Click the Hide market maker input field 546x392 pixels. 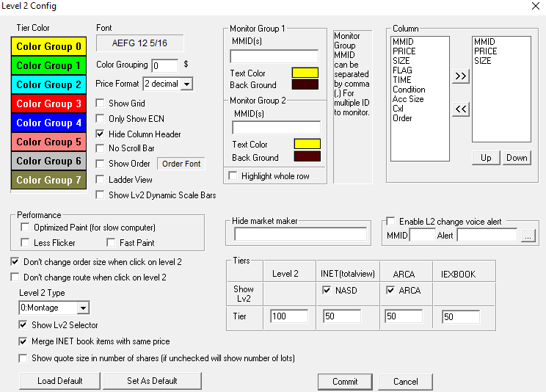tap(300, 234)
